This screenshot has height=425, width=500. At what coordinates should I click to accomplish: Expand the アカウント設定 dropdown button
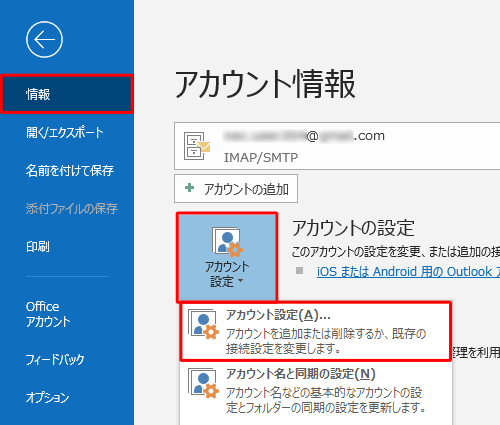[227, 257]
